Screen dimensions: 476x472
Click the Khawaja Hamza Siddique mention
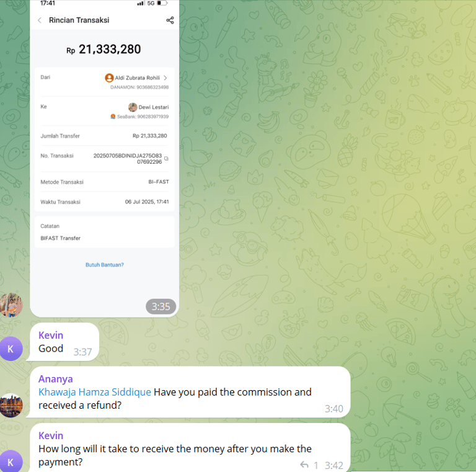click(x=95, y=392)
